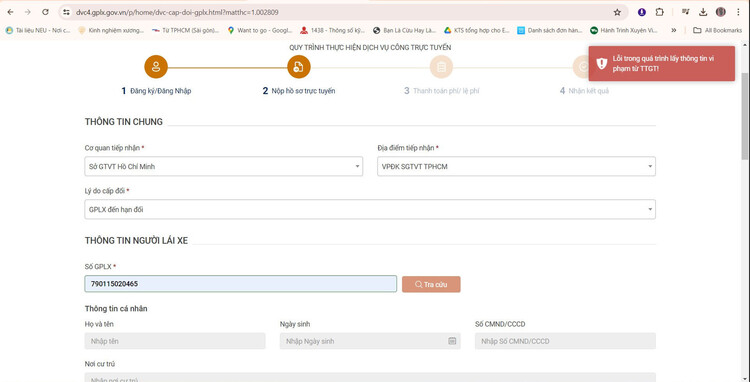Click the 'Ngày sinh' date field
750x382 pixels.
click(370, 341)
